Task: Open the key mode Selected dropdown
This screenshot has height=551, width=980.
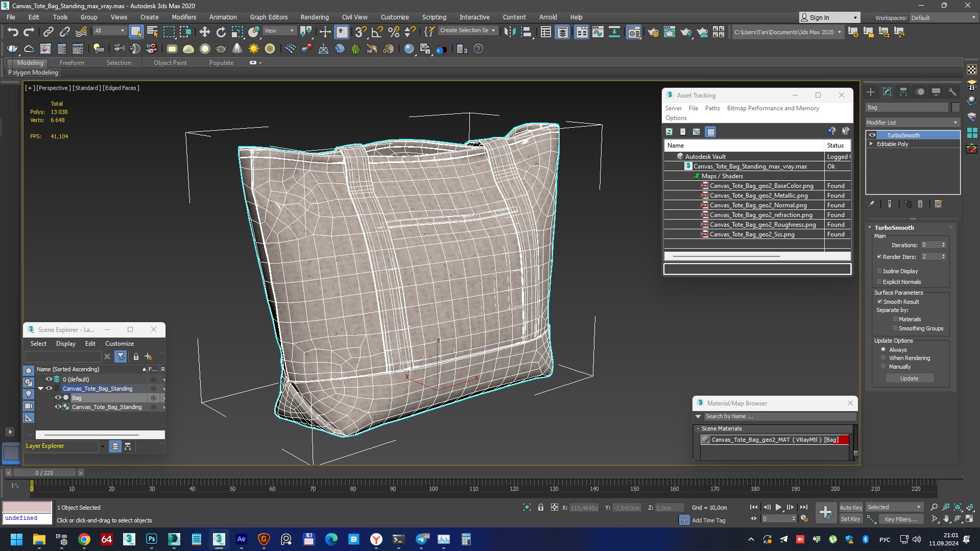Action: pyautogui.click(x=894, y=507)
